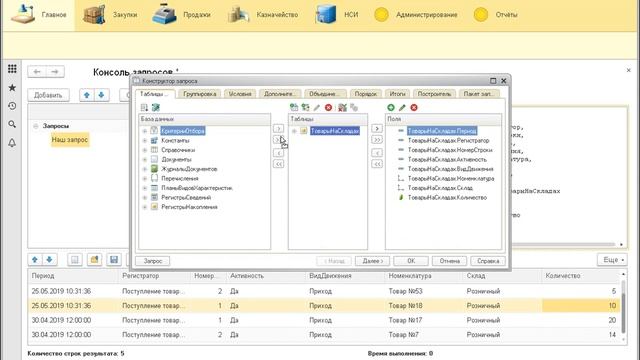Expand the Константы node
The image size is (640, 360).
pyautogui.click(x=144, y=140)
